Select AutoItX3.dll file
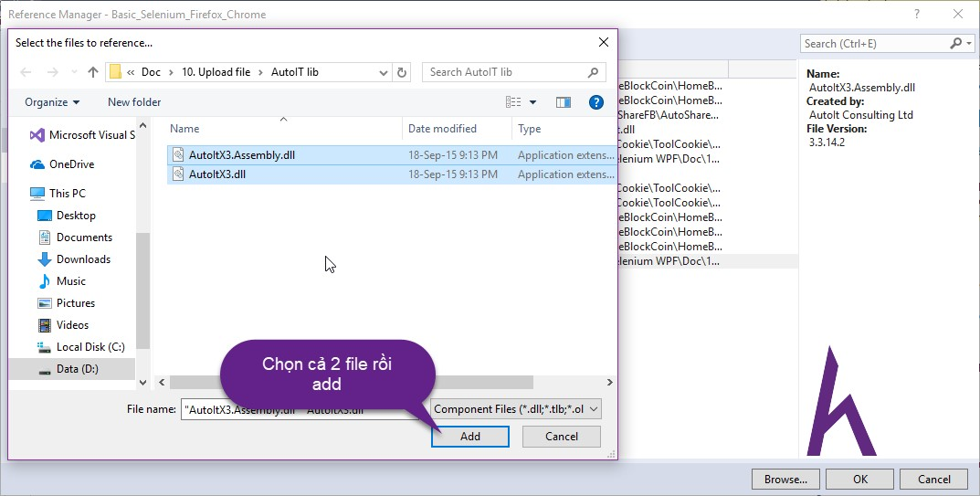The height and width of the screenshot is (496, 980). point(391,174)
